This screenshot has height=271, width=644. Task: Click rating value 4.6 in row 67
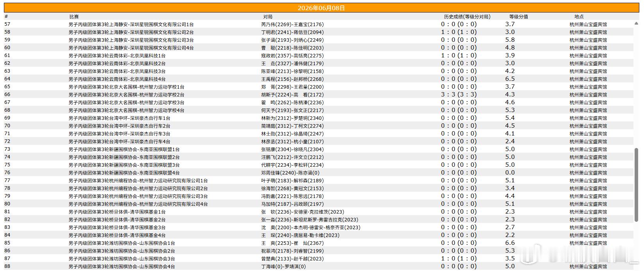[x=510, y=102]
